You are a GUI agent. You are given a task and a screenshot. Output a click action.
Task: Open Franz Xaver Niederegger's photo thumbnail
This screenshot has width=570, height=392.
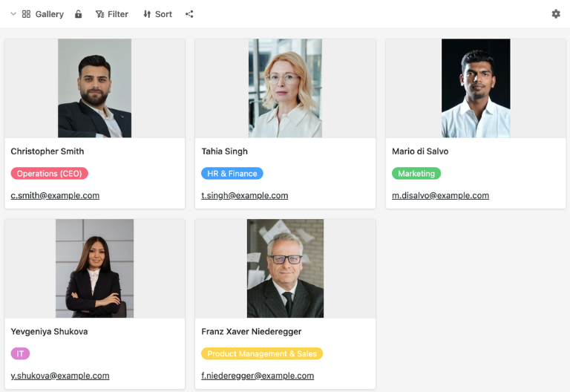coord(285,268)
